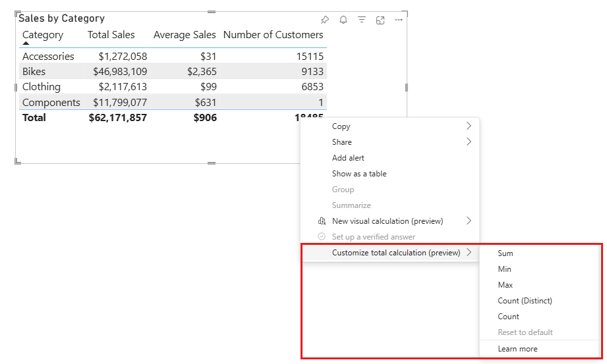This screenshot has height=364, width=607.
Task: Select Show as a table
Action: 359,174
